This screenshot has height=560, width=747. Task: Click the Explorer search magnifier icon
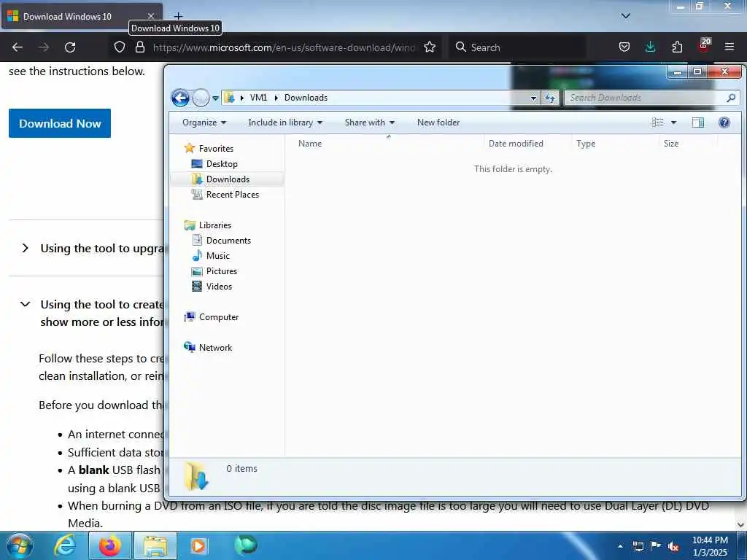(731, 98)
